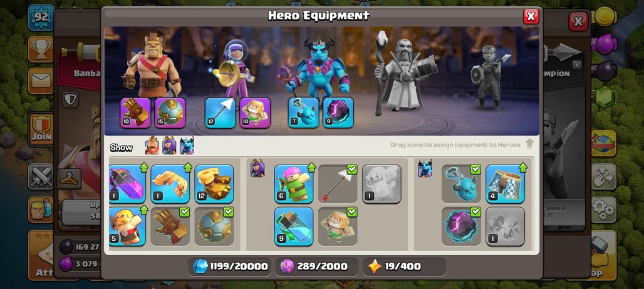The image size is (644, 289).
Task: Choose the blue chainmail equipment at level 4
Action: coord(505,184)
